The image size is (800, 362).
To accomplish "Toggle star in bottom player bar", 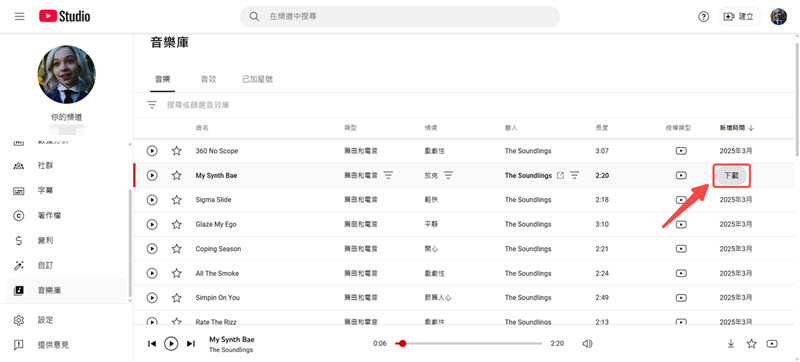I will (752, 344).
